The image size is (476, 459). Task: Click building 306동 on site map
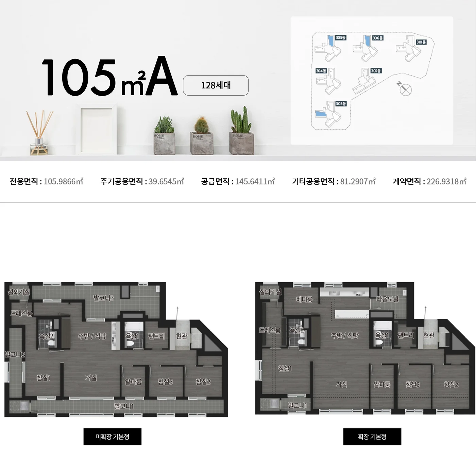(x=377, y=38)
